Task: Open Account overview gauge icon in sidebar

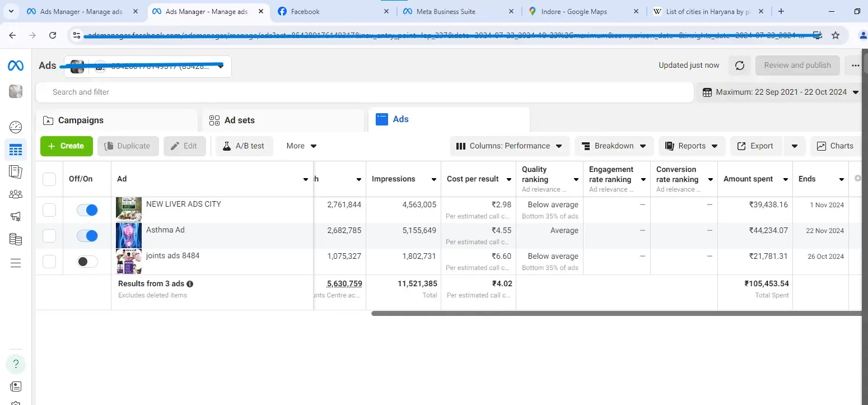Action: 16,127
